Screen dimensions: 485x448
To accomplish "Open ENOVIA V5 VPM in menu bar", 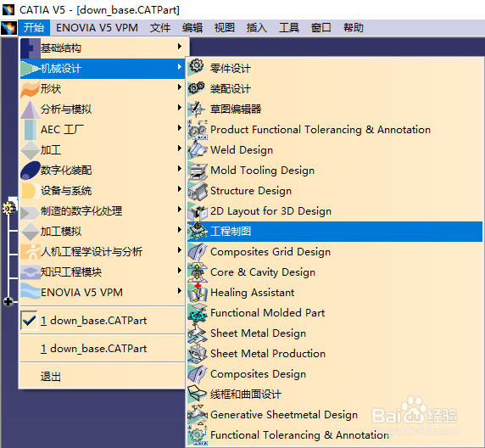I will click(x=97, y=28).
